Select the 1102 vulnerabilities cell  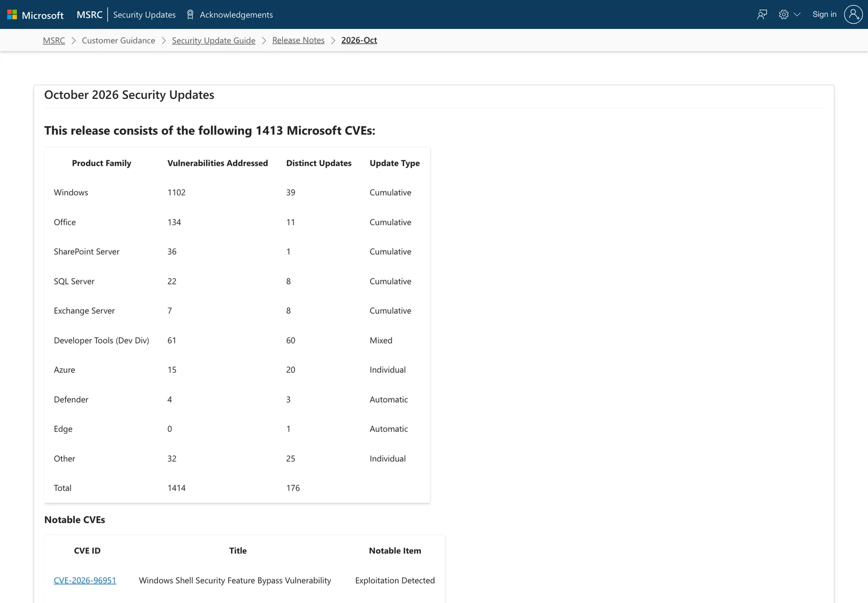coord(176,192)
